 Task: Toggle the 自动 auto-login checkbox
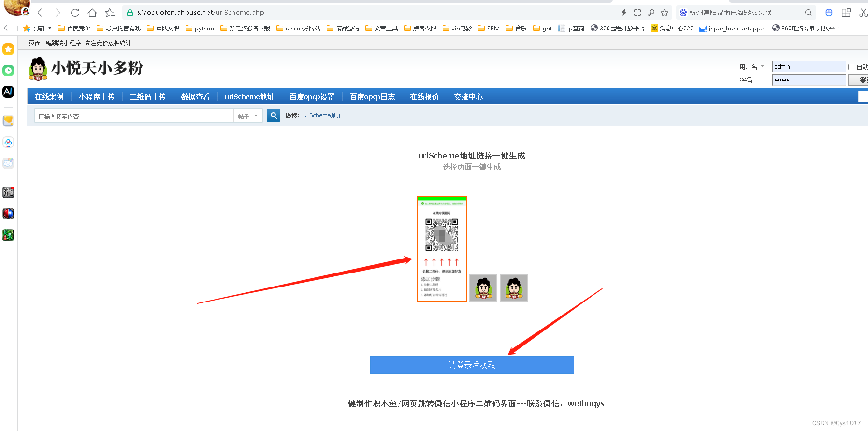[852, 67]
